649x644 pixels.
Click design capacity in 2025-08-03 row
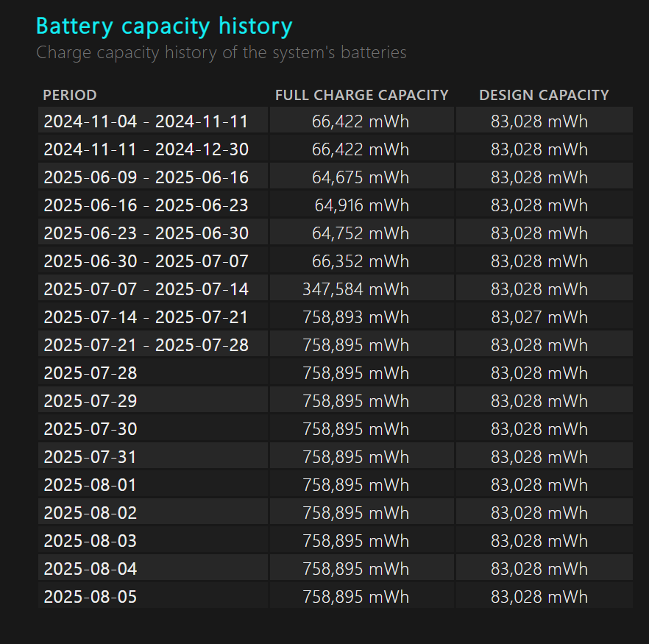pos(539,541)
